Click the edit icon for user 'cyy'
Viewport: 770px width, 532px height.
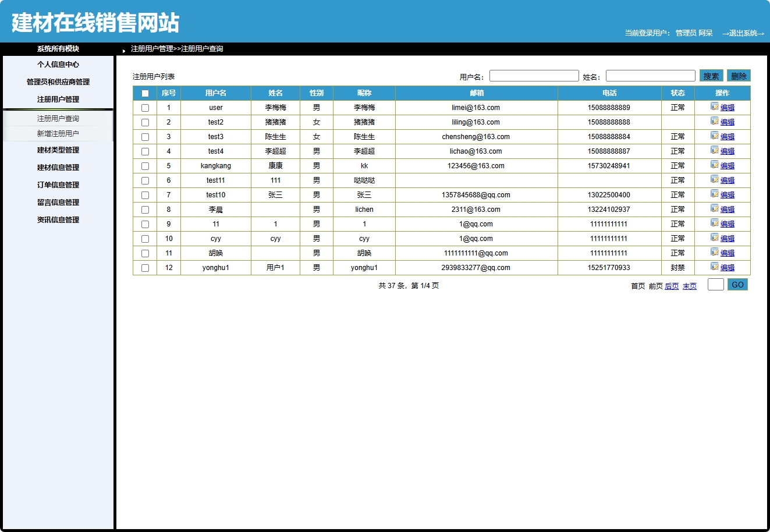click(714, 238)
